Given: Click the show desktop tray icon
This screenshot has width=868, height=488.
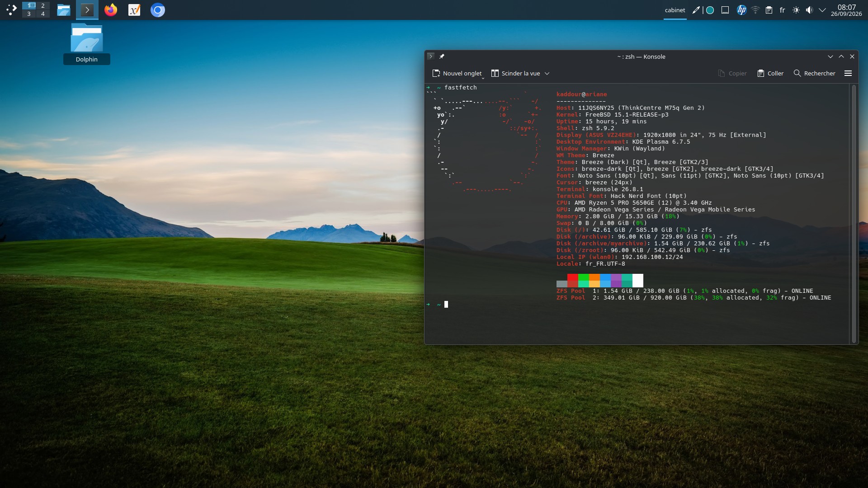Looking at the screenshot, I should pyautogui.click(x=725, y=10).
